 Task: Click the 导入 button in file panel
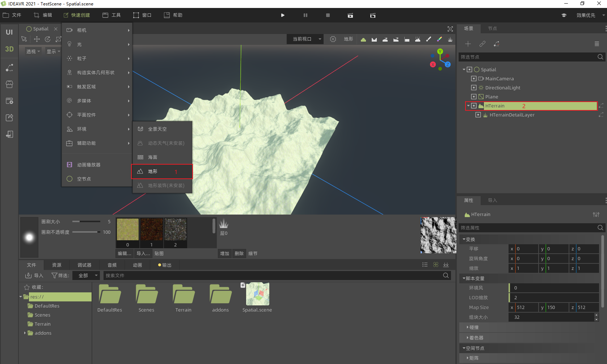tap(34, 276)
